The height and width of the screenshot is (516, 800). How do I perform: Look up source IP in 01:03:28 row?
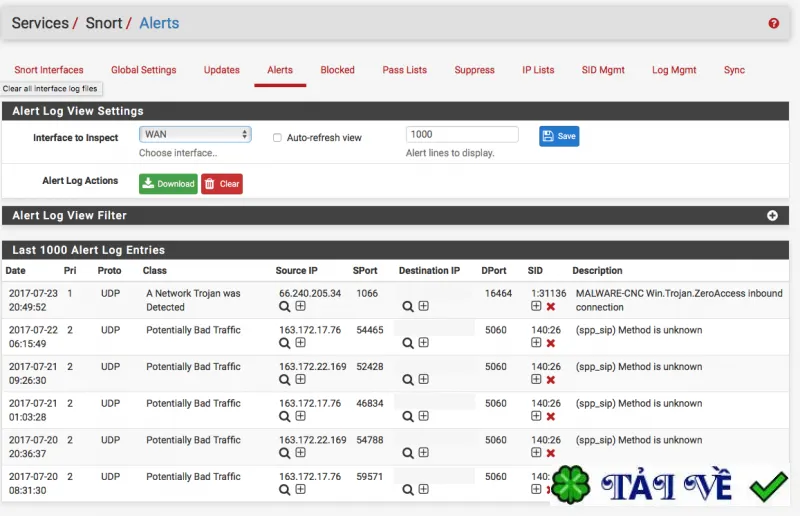tap(285, 417)
